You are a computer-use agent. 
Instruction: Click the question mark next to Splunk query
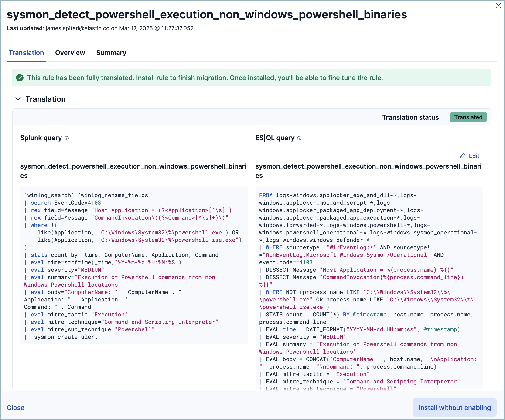pos(67,138)
